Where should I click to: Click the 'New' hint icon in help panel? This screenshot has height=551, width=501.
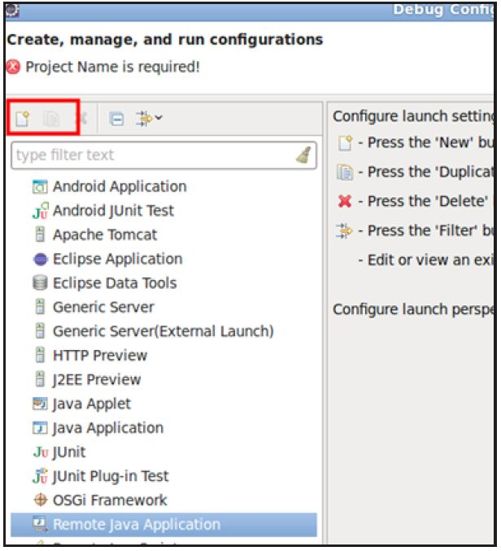pyautogui.click(x=345, y=143)
